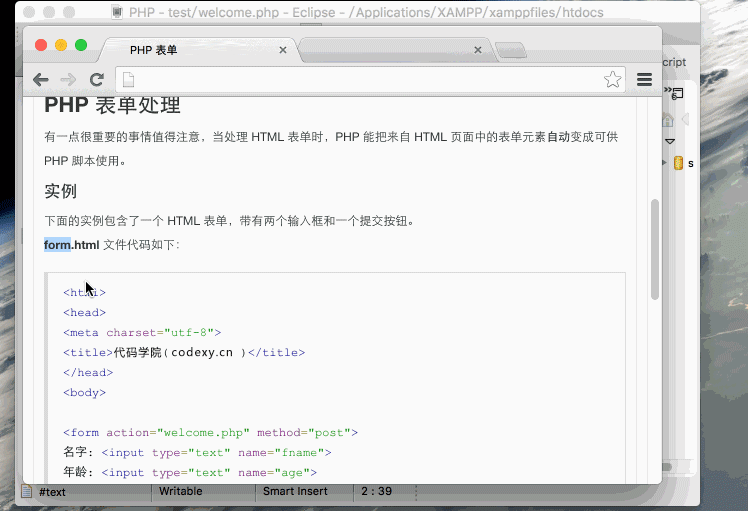Click Eclipse window title text
Image resolution: width=748 pixels, height=511 pixels.
click(366, 12)
